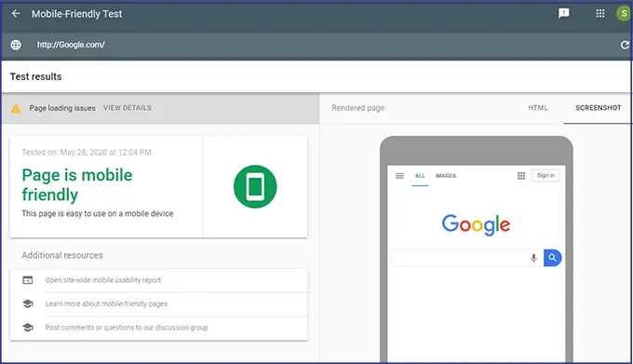Select the IMAGES tab in the preview
This screenshot has height=364, width=633.
(x=446, y=176)
